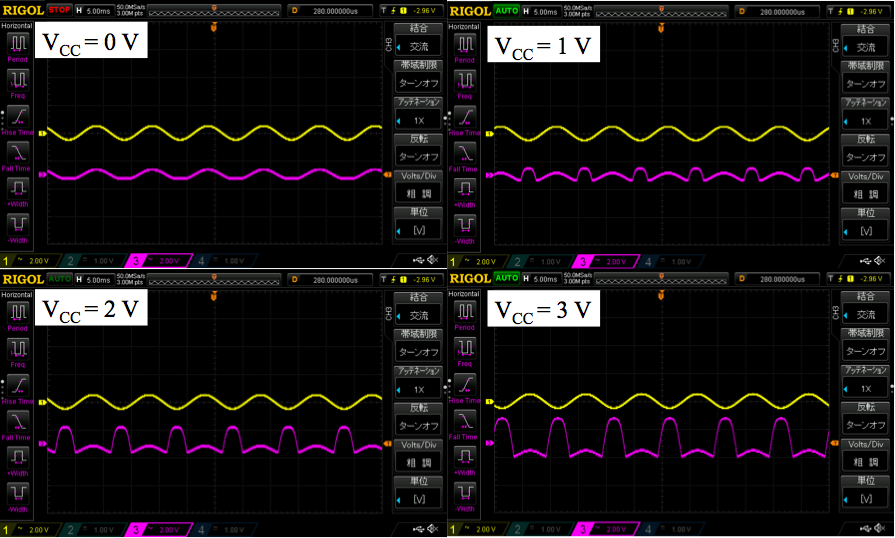Open 単位 [V] selector, VCC = 1 V screen

point(865,224)
